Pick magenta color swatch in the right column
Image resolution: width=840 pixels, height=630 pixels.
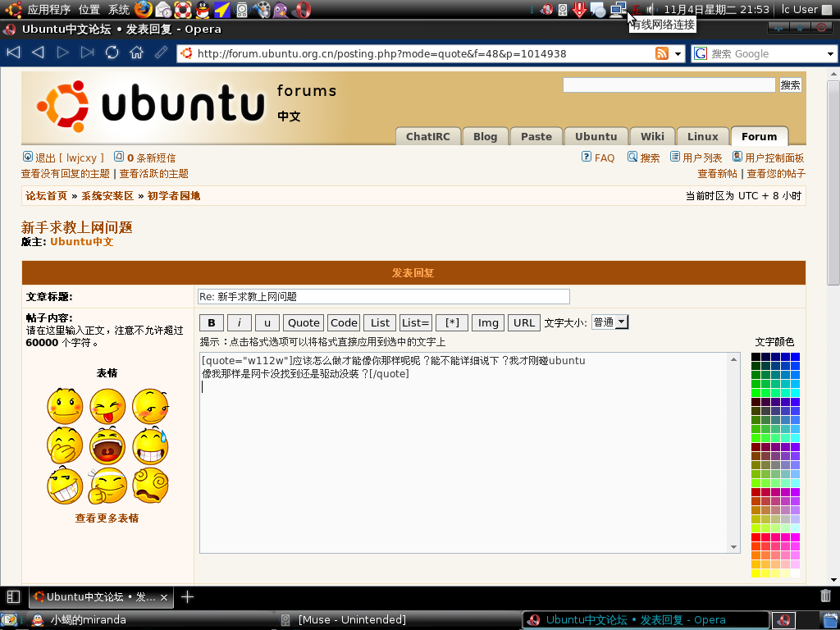click(795, 536)
